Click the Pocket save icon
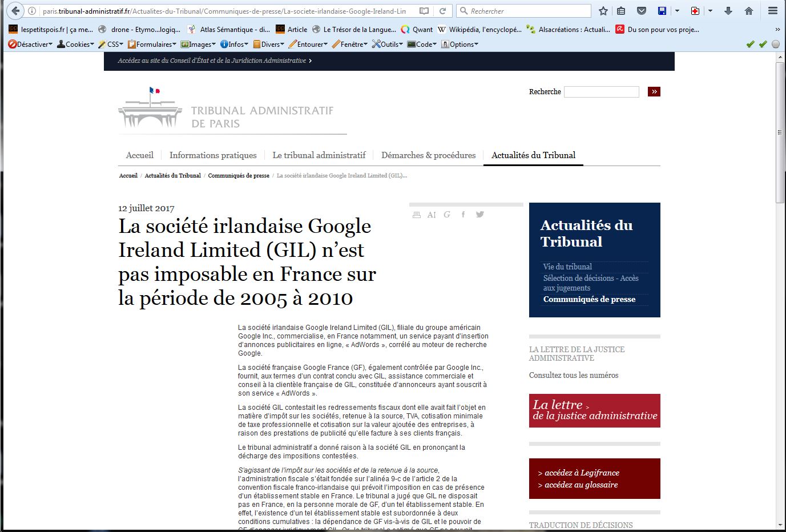 (x=642, y=11)
